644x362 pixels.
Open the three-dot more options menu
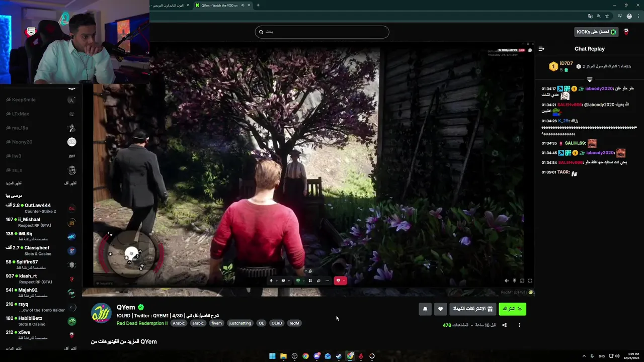coord(520,325)
